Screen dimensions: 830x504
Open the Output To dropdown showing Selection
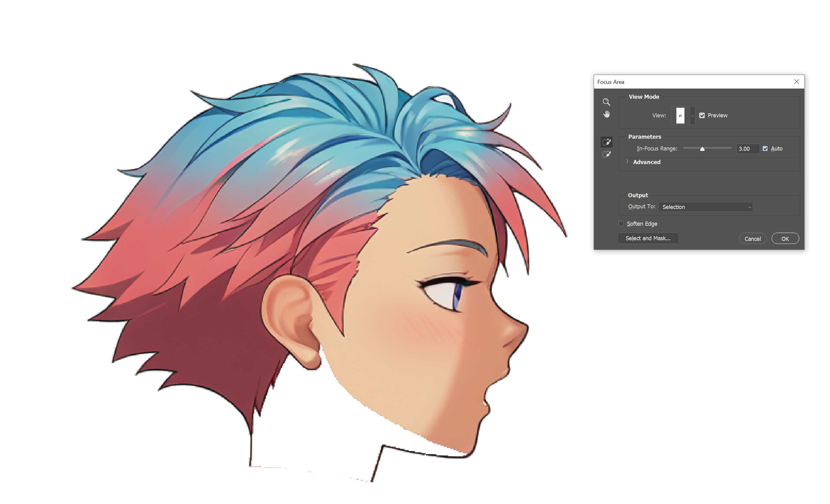pos(705,207)
